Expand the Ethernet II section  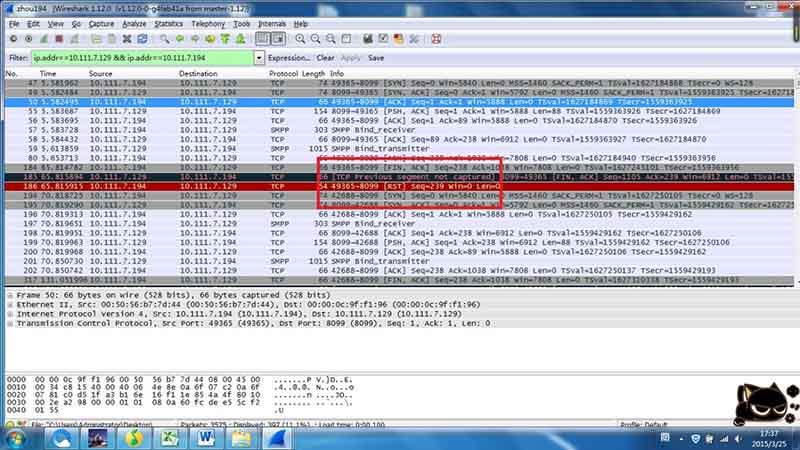point(10,305)
